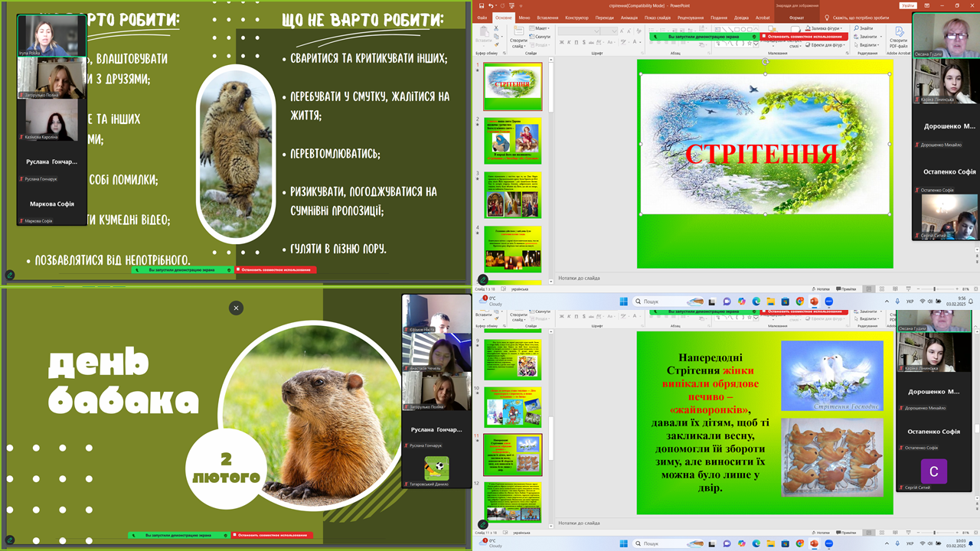Viewport: 980px width, 551px height.
Task: Click the notification bell next to 10:03 clock
Action: click(971, 544)
